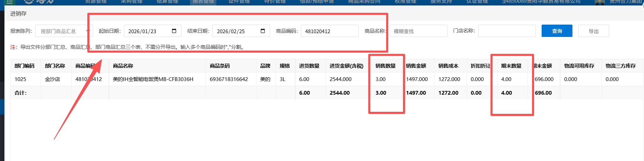
Task: Open the 权限管理 menu
Action: coord(405,2)
